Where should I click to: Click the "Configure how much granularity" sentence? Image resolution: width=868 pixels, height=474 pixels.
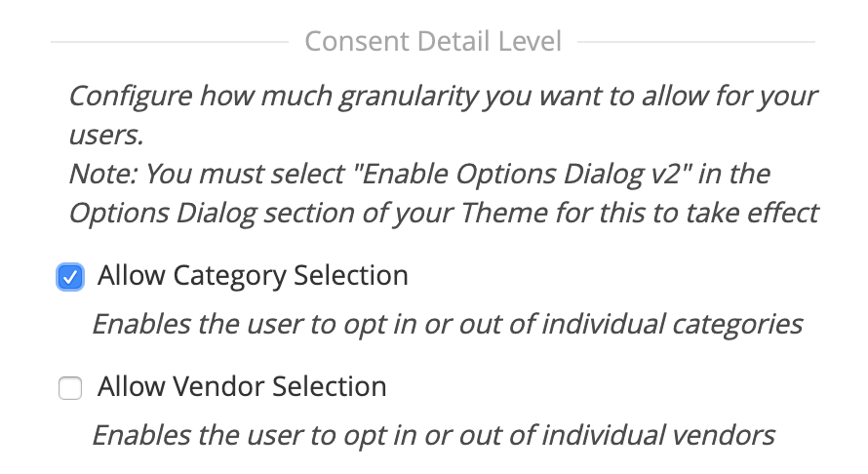[x=443, y=98]
